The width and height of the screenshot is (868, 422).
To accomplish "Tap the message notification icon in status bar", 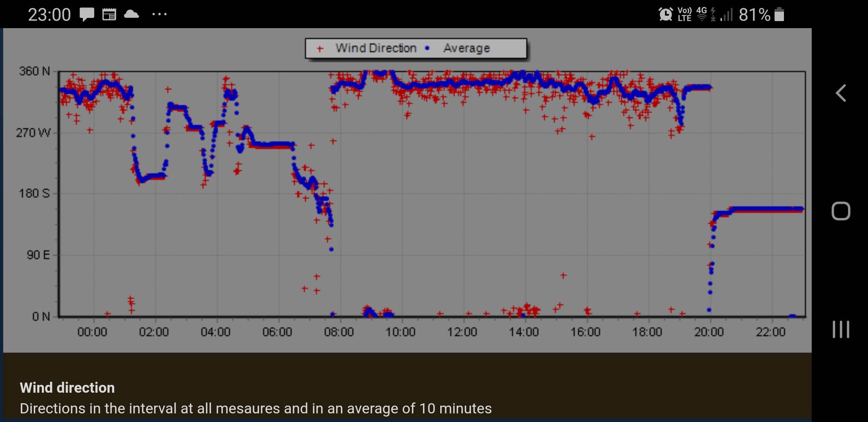I will point(87,15).
